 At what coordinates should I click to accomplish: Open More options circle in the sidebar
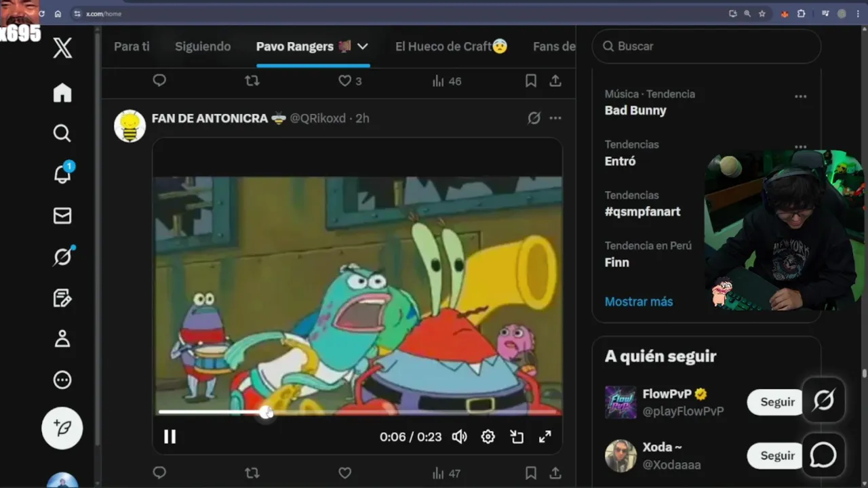[62, 380]
